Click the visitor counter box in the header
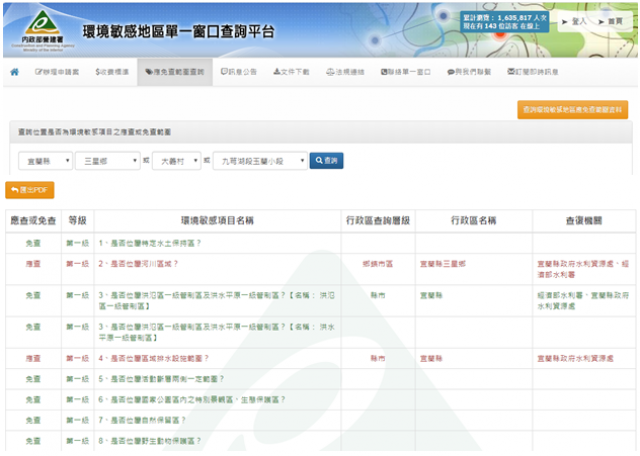 point(504,22)
